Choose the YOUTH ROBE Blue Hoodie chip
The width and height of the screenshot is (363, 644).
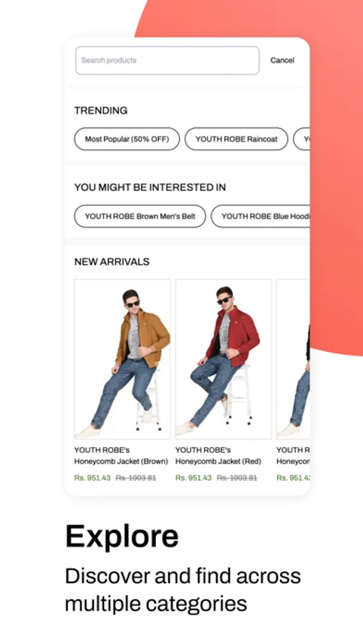[x=260, y=216]
